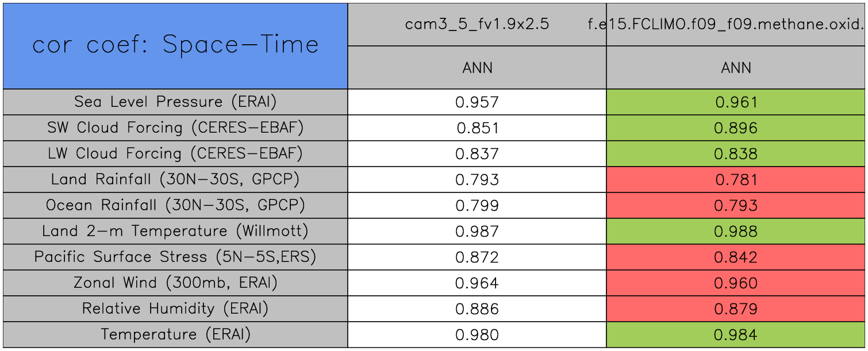Select the cam3_5_fv1.9x2.5 column header
The image size is (868, 351).
pos(477,24)
